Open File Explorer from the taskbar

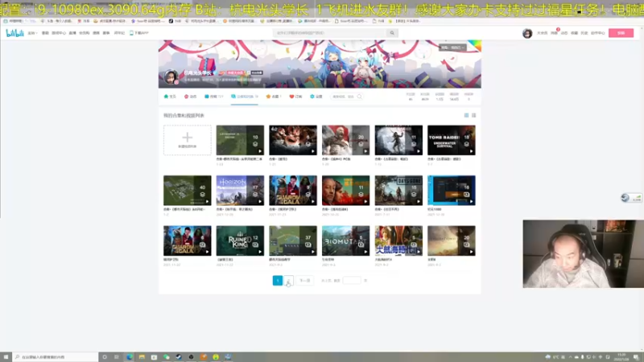click(142, 357)
